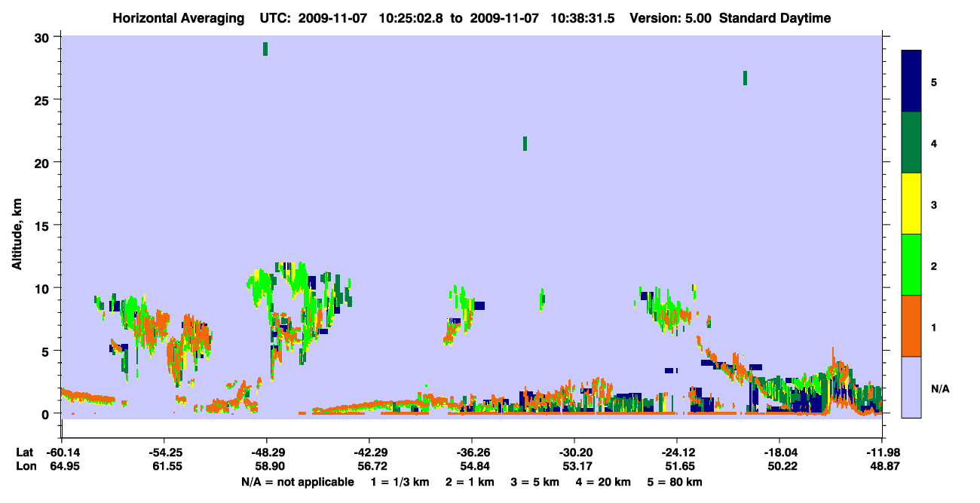Click the y-axis tick label 25
The image size is (980, 503).
click(x=44, y=100)
